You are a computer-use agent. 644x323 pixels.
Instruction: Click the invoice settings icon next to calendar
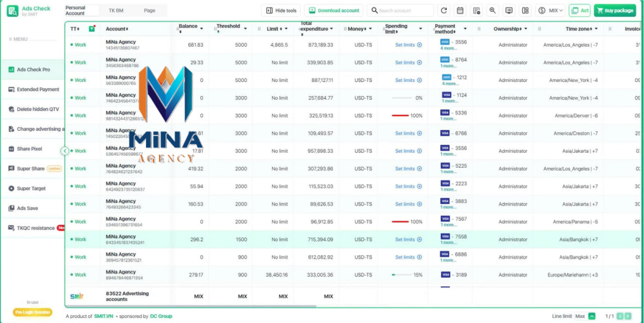[x=476, y=11]
